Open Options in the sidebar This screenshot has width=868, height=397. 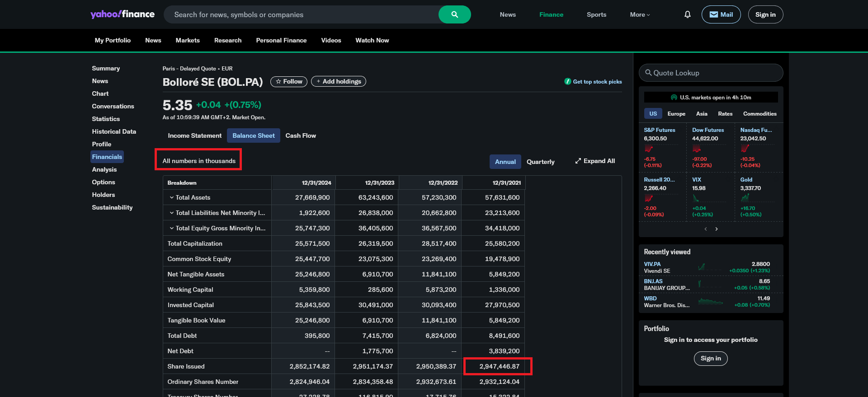(104, 182)
